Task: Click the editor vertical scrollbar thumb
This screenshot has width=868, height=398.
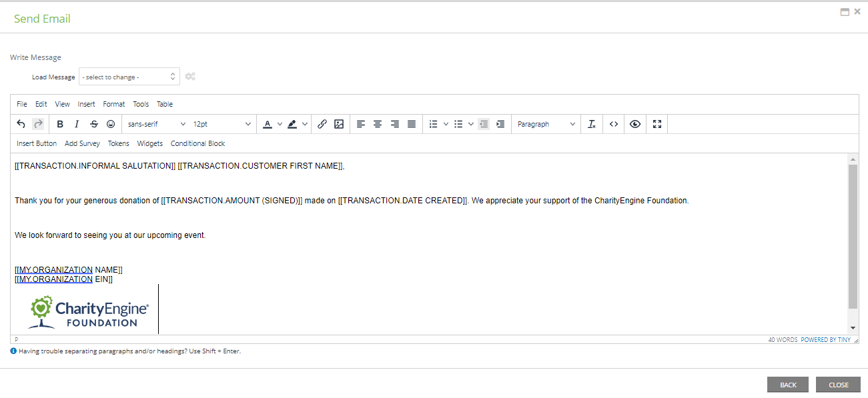Action: (x=853, y=237)
